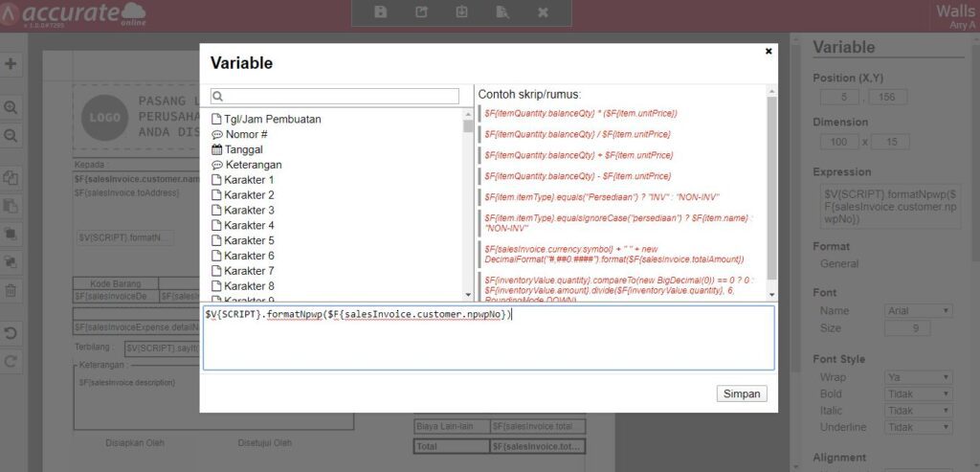Select the Tanggal variable
The height and width of the screenshot is (472, 980).
[244, 149]
